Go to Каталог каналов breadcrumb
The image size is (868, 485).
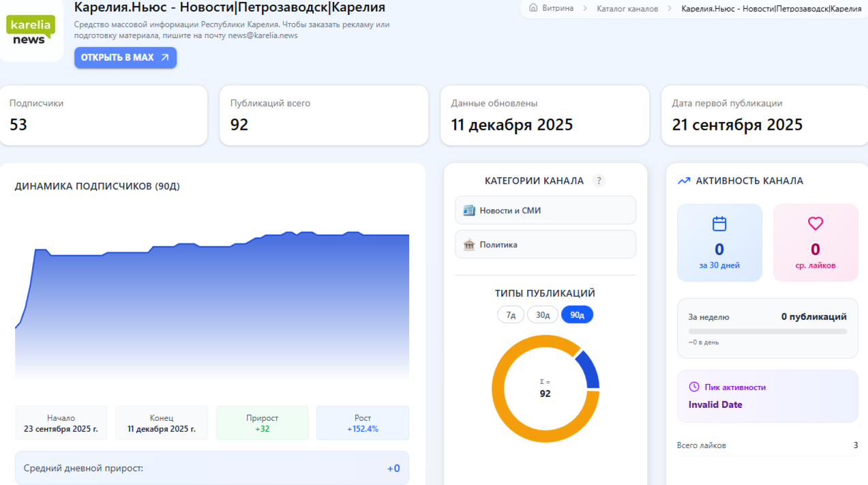(x=627, y=9)
